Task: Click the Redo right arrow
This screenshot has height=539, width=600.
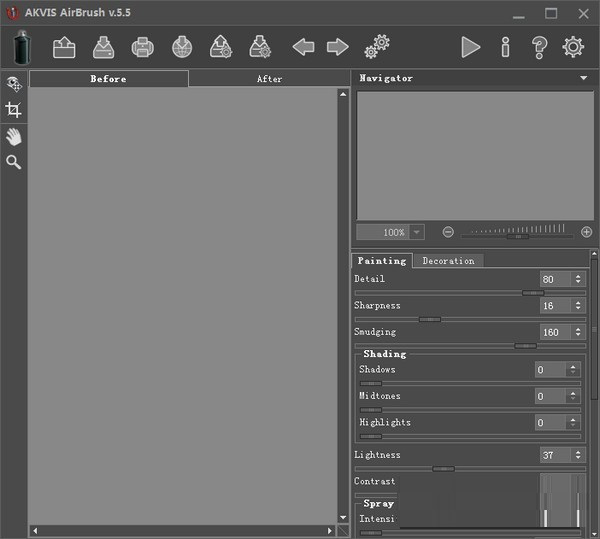Action: [x=338, y=47]
